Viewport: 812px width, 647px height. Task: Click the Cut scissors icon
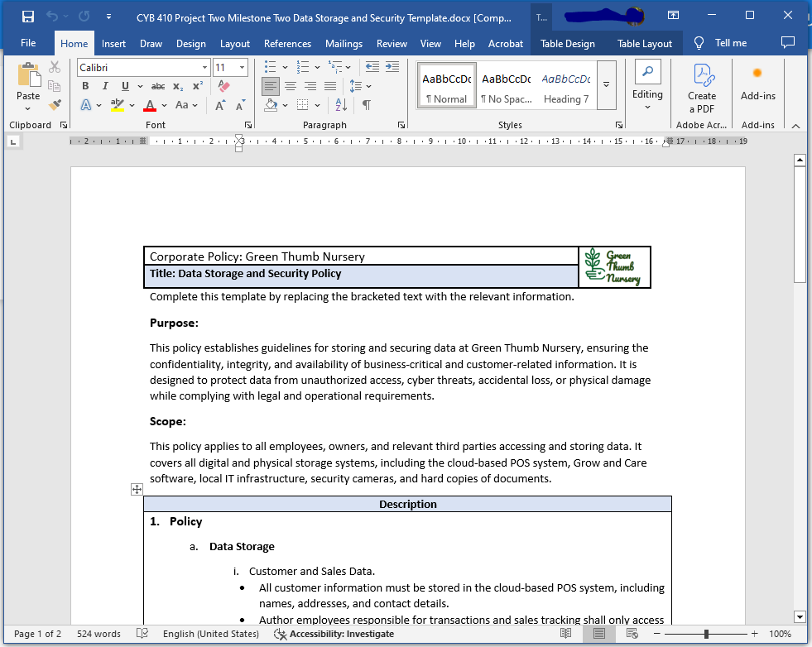tap(55, 67)
